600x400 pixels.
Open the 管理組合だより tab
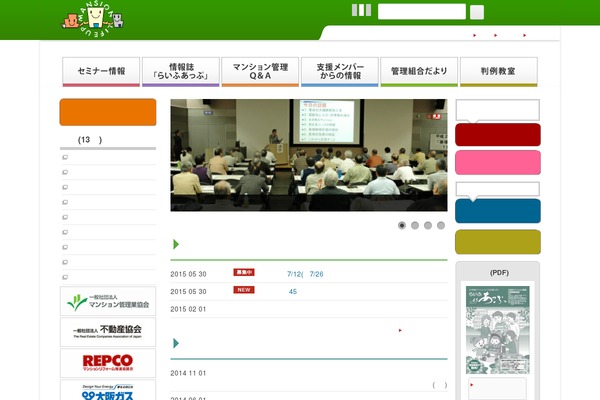click(419, 72)
